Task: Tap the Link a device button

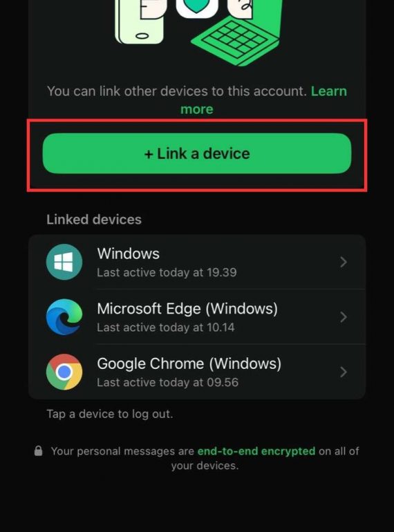Action: (x=197, y=153)
